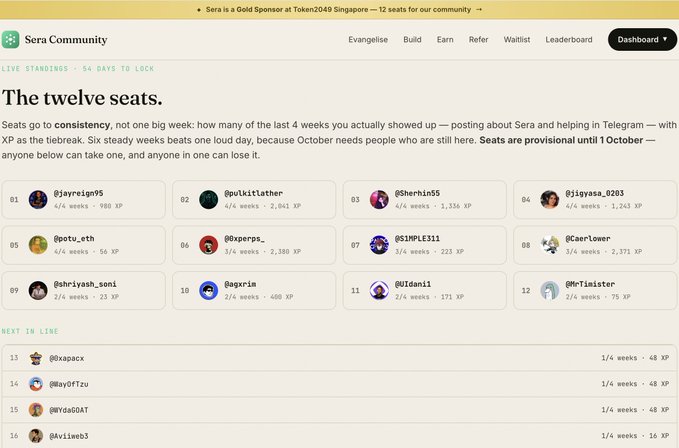Click the '3/4 weeks · 2,371 XP' stat
This screenshot has width=679, height=448.
click(x=604, y=251)
